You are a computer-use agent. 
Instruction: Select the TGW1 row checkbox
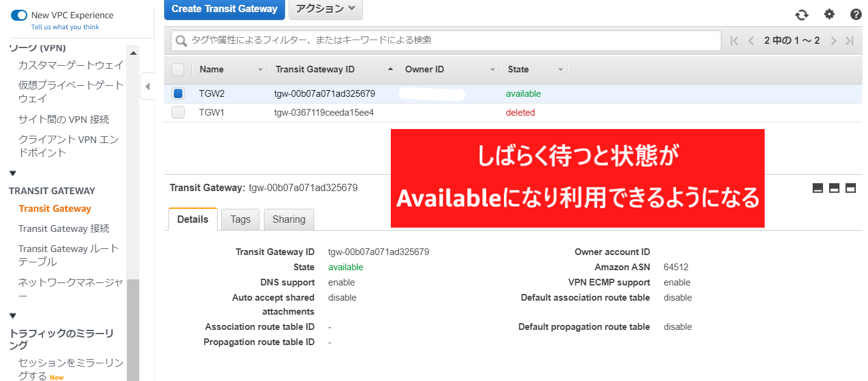[x=177, y=113]
